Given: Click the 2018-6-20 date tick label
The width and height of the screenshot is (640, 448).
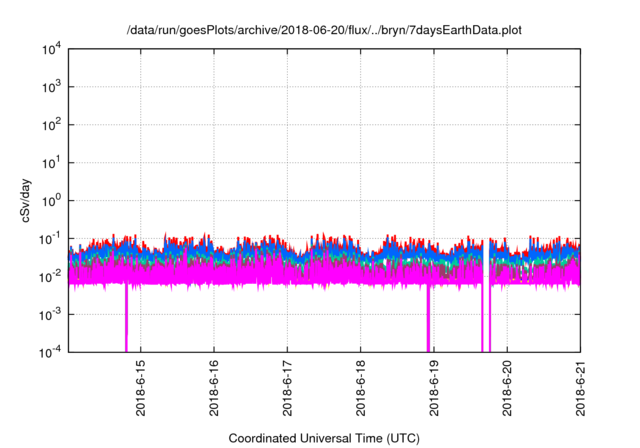Looking at the screenshot, I should click(507, 388).
